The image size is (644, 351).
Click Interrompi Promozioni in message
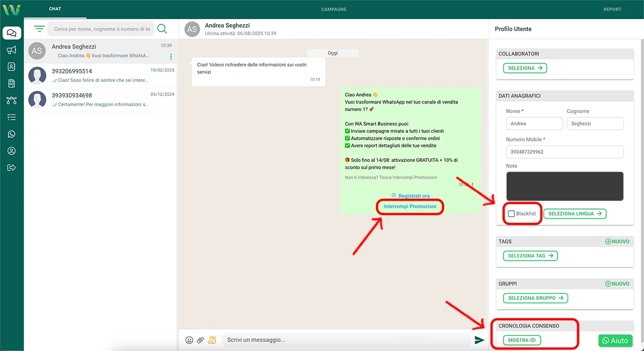[410, 207]
